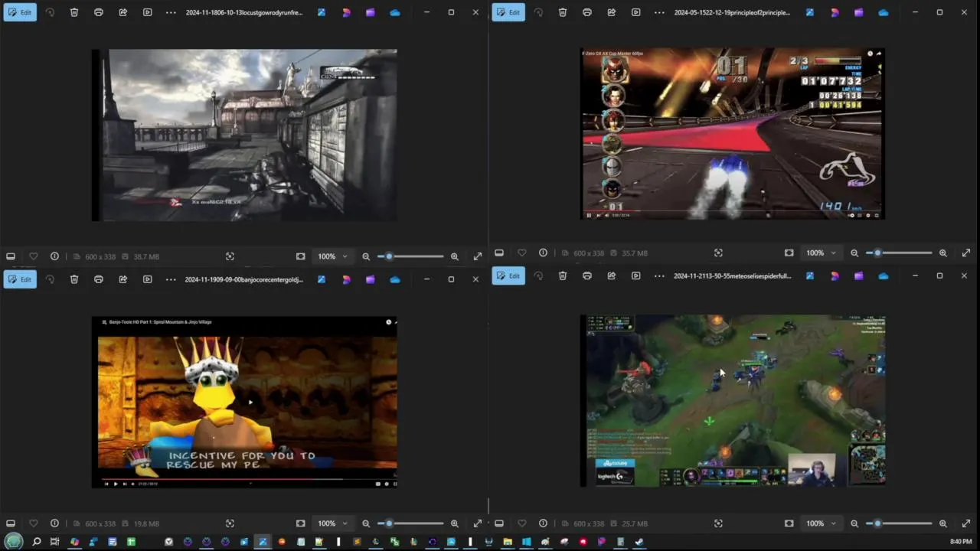
Task: Open Microsoft Designer icon in locust window
Action: [x=346, y=12]
